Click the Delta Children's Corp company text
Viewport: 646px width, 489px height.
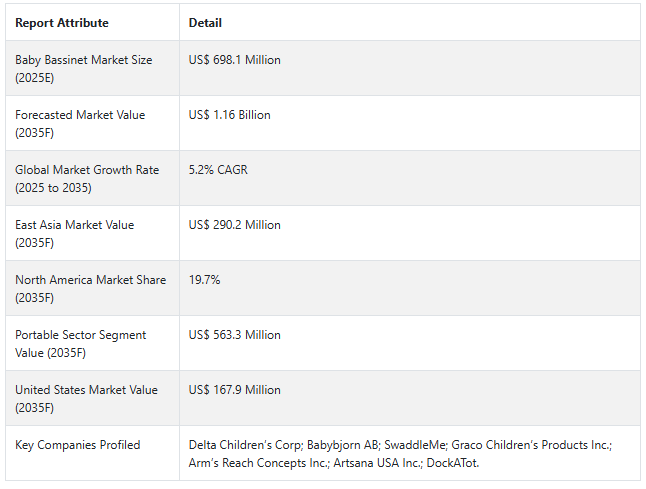click(246, 445)
